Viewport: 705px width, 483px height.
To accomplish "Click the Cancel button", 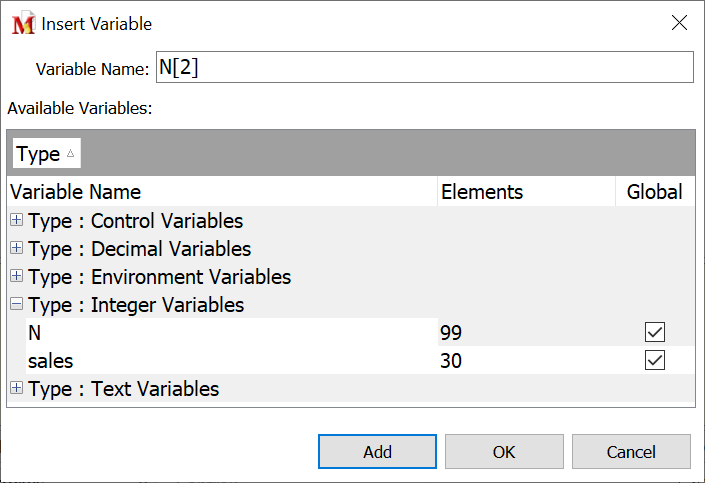I will pyautogui.click(x=631, y=452).
